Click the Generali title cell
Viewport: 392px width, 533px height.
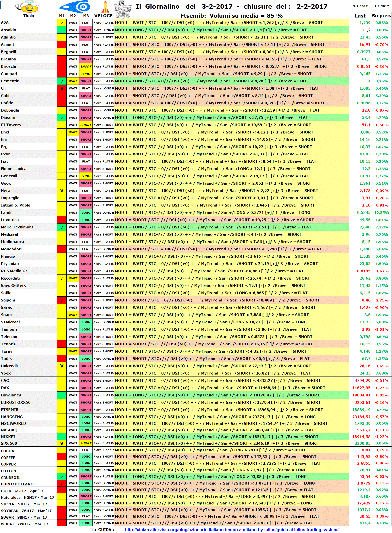[29, 176]
